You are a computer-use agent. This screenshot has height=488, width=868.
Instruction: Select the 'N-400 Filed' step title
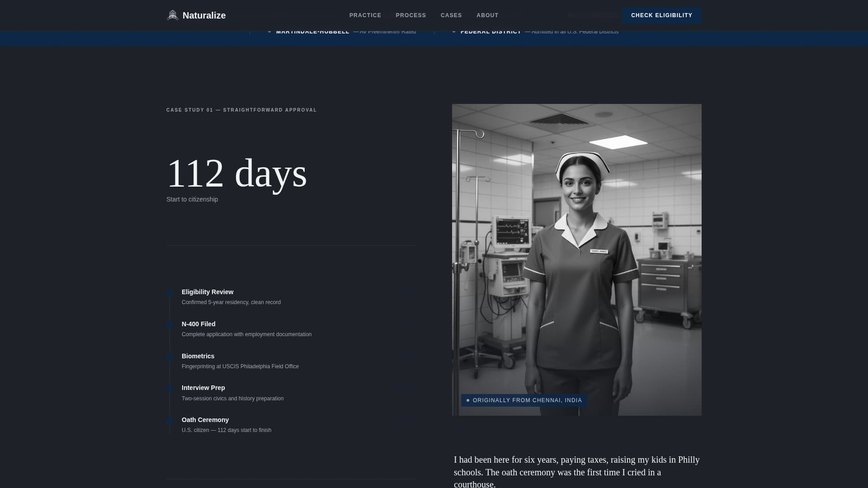tap(198, 324)
